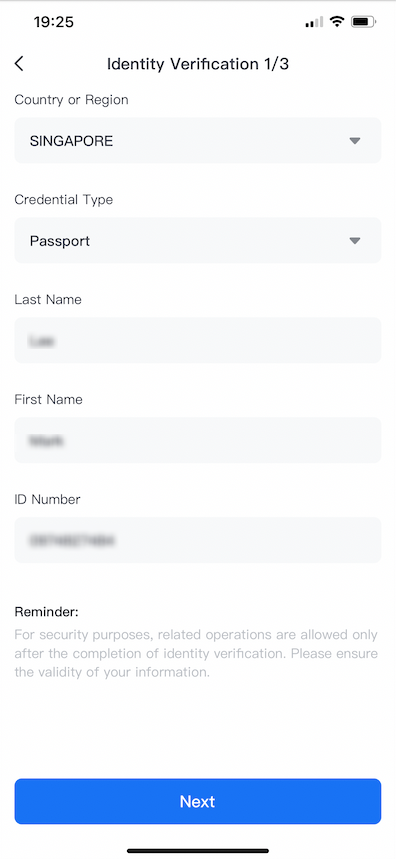Tap the home indicator bar at bottom
The image size is (396, 859).
(x=198, y=851)
